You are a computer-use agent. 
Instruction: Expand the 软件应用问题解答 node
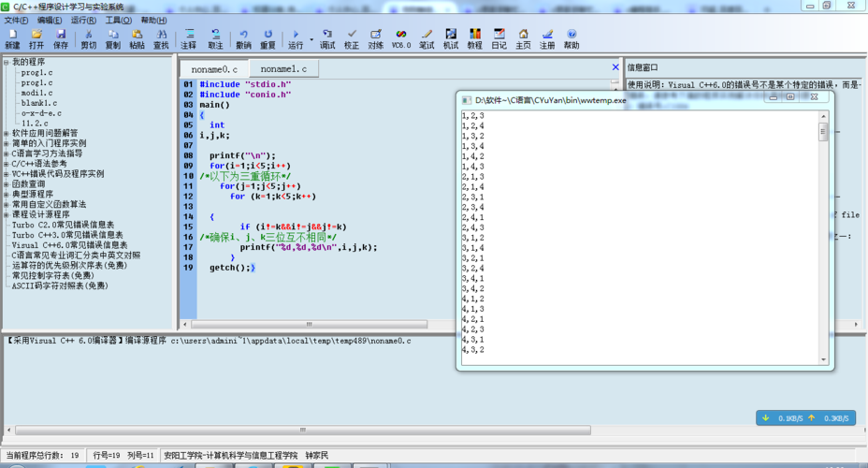(7, 134)
